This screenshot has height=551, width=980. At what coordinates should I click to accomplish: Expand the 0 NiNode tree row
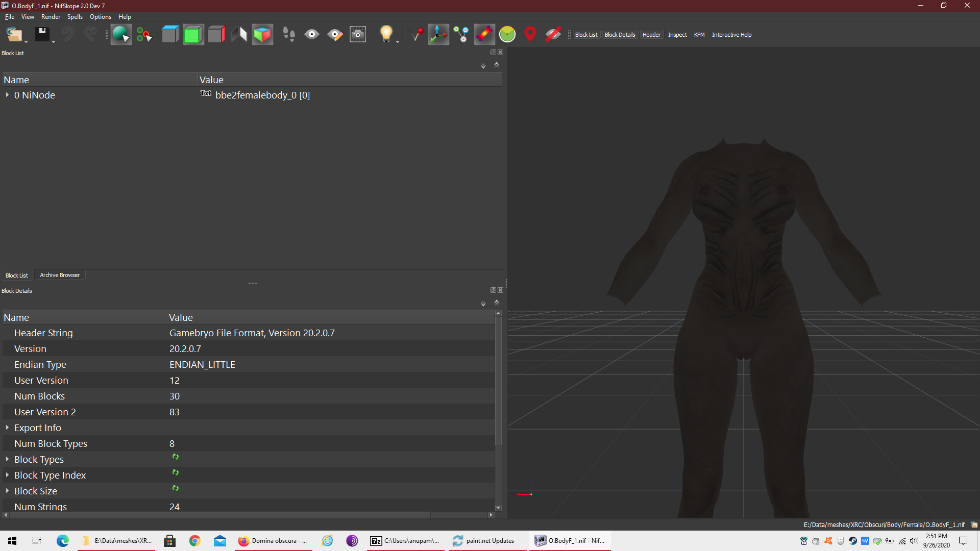7,95
